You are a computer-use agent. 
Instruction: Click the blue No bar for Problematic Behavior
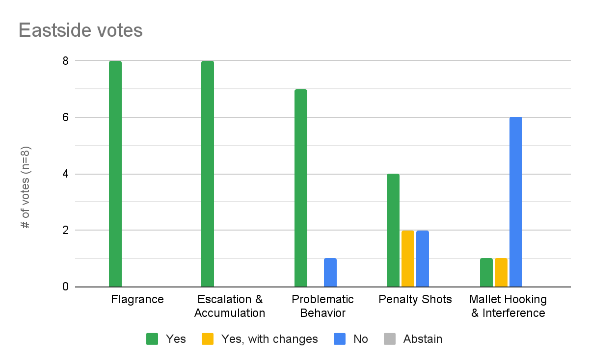tap(330, 273)
